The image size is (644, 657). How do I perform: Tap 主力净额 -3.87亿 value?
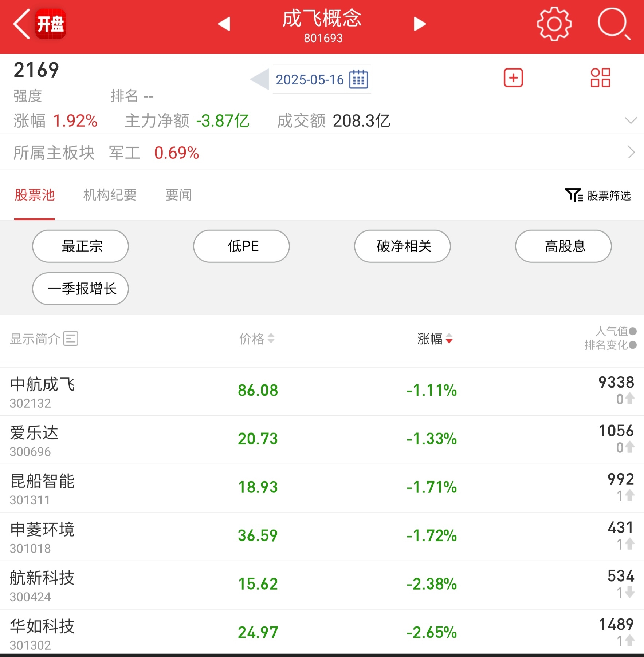coord(223,121)
